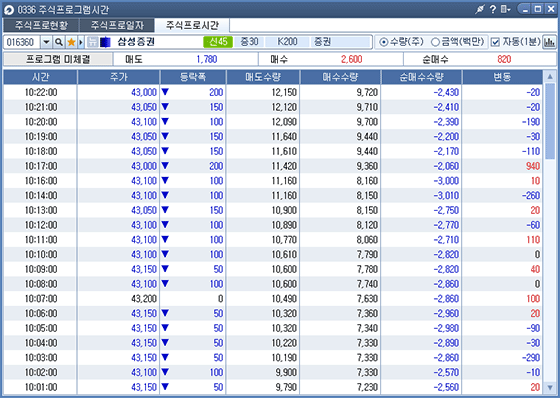
Task: Select the 수량(주) radio button
Action: pos(384,42)
